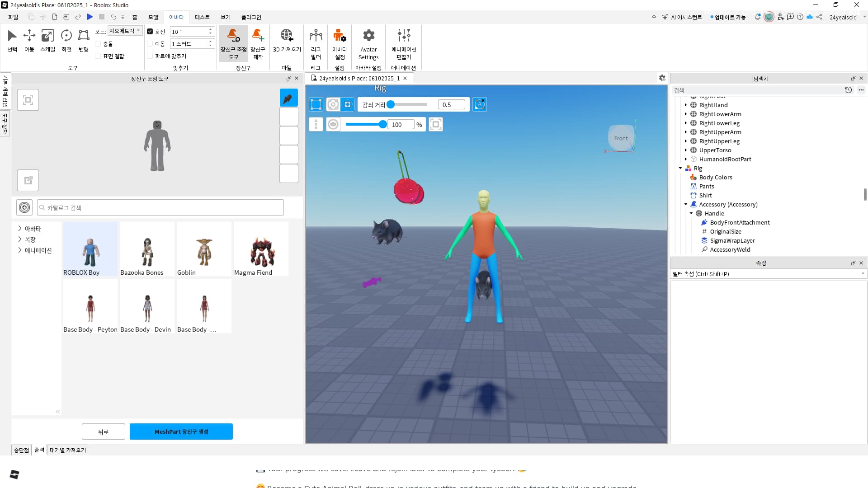This screenshot has height=488, width=868.
Task: Click the invite collaborators person-plus icon
Action: 781,17
